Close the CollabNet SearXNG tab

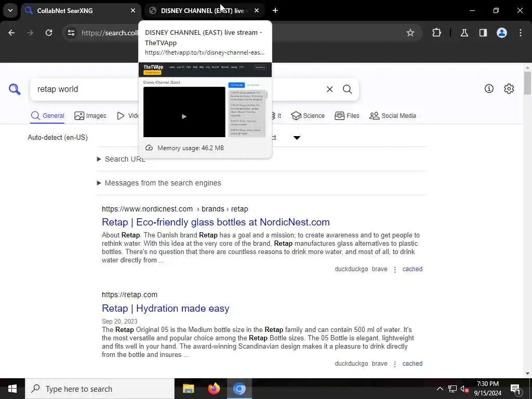(132, 10)
